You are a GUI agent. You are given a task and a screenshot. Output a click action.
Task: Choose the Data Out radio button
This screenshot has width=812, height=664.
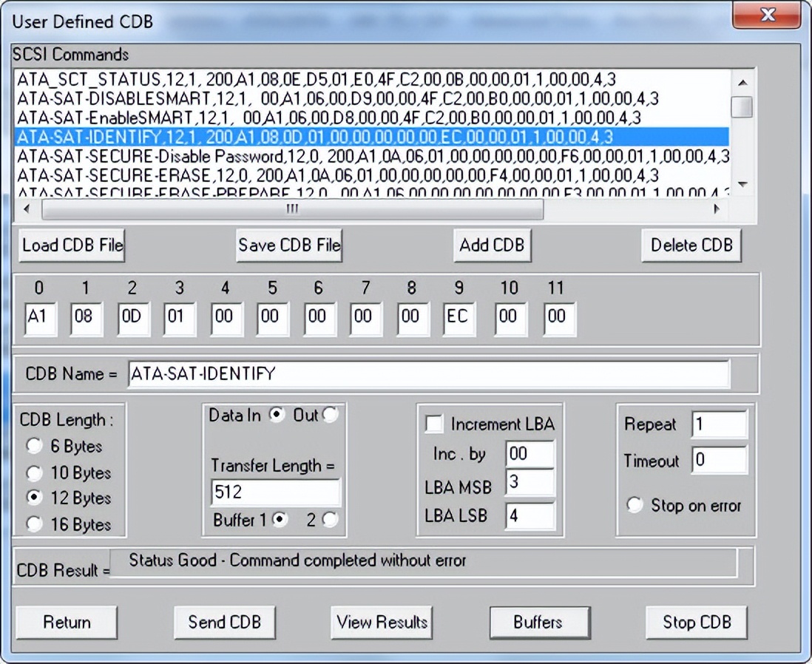tap(330, 416)
